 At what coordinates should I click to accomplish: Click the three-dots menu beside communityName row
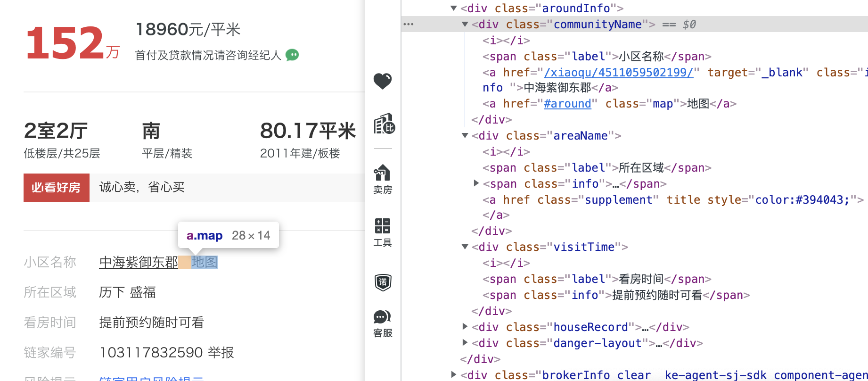point(409,24)
